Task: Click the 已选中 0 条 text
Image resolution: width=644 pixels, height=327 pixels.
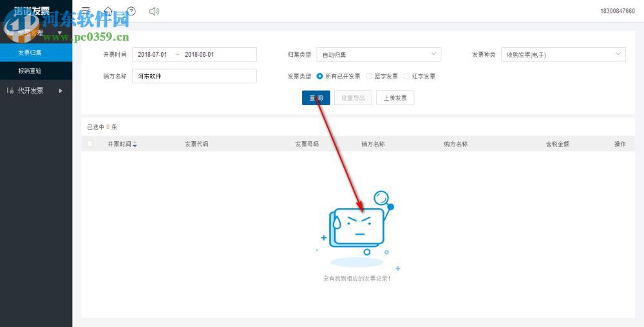Action: point(102,127)
